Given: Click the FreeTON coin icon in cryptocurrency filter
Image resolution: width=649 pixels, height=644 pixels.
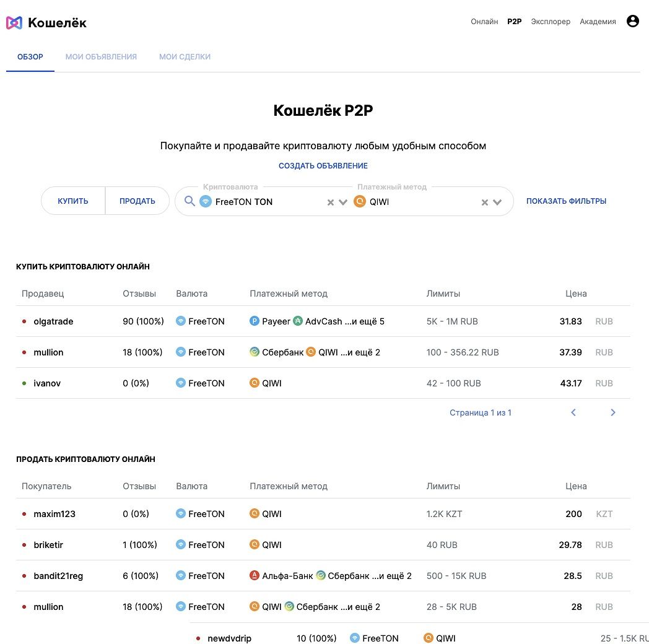Looking at the screenshot, I should click(x=206, y=202).
